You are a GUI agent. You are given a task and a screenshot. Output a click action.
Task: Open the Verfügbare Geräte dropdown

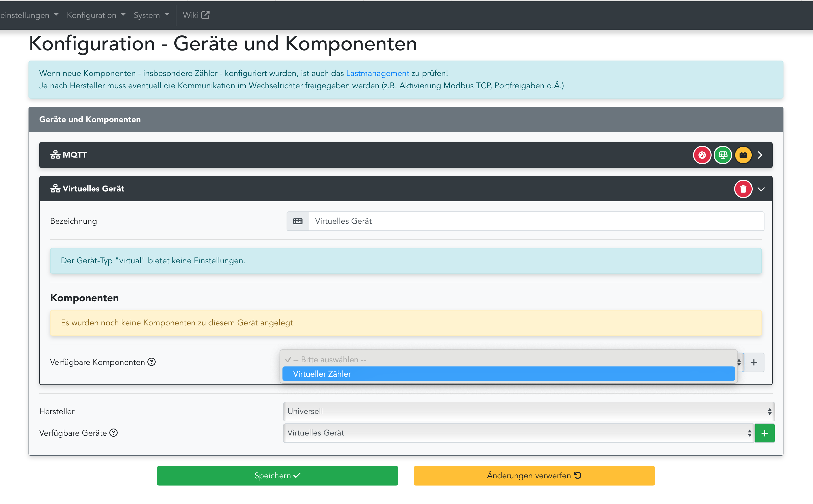pyautogui.click(x=518, y=433)
